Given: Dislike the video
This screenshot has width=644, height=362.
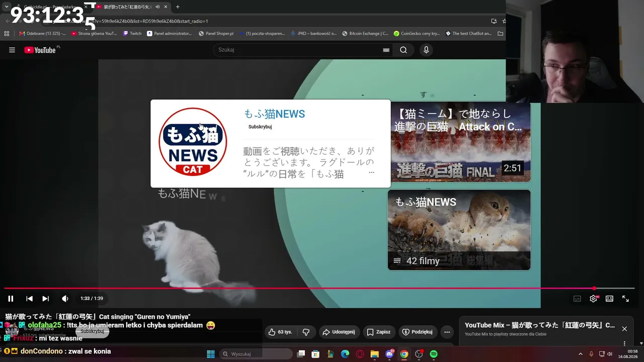Looking at the screenshot, I should click(306, 332).
